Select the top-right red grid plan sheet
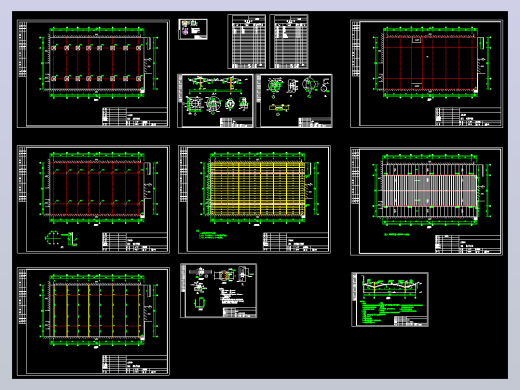Image resolution: width=520 pixels, height=390 pixels. [426, 74]
